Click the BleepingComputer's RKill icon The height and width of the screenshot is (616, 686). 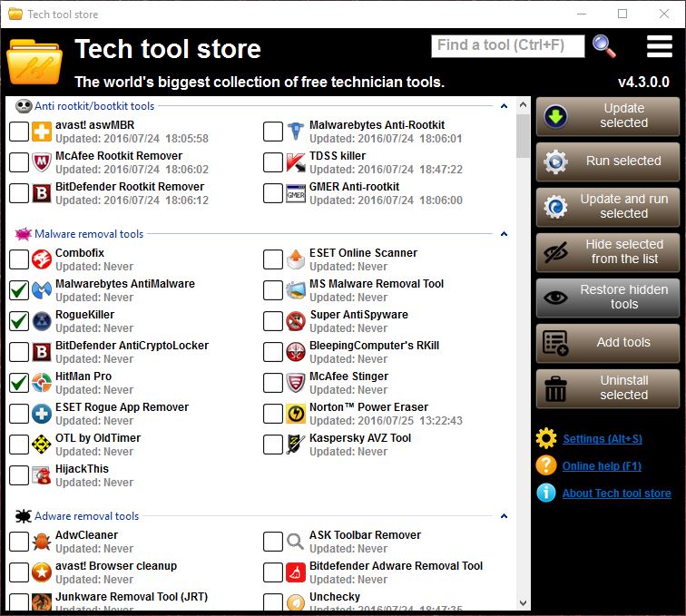(x=296, y=352)
